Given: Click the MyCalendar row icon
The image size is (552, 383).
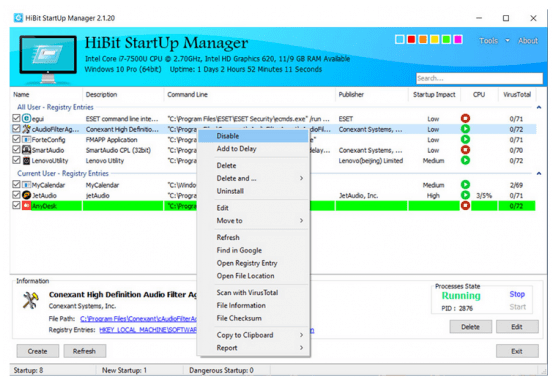Looking at the screenshot, I should coord(26,185).
